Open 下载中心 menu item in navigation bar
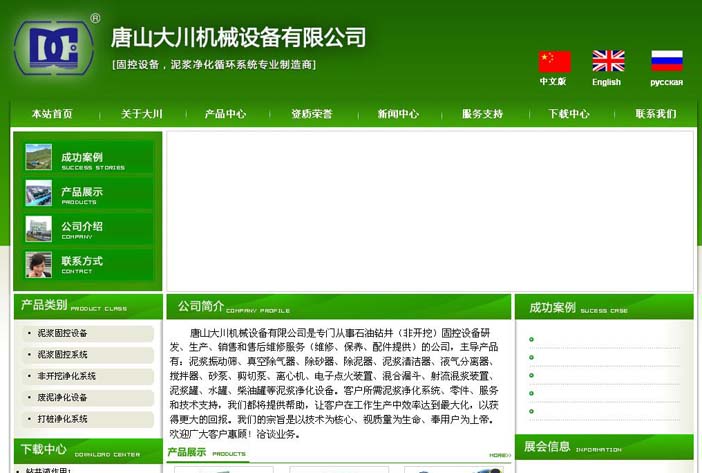 click(569, 114)
